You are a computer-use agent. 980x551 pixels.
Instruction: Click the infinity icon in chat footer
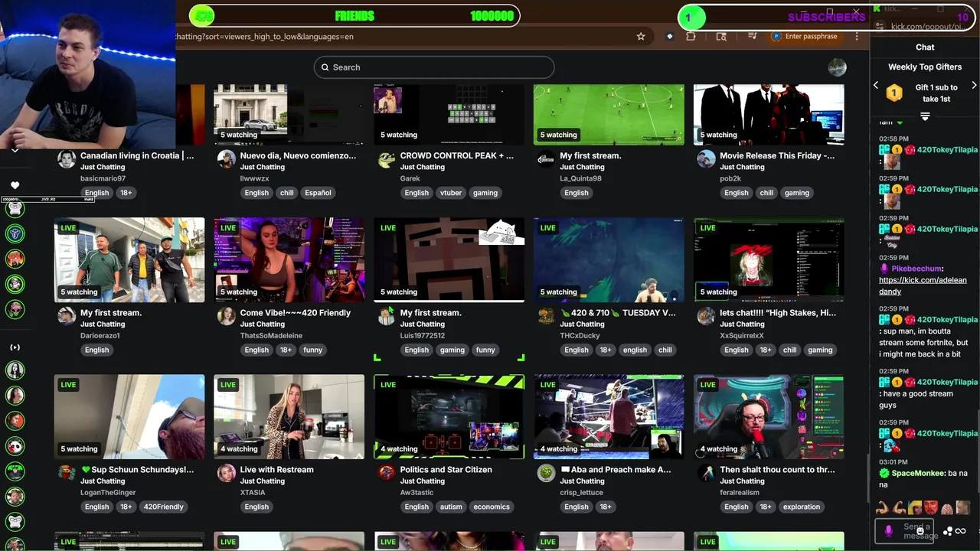tap(961, 530)
